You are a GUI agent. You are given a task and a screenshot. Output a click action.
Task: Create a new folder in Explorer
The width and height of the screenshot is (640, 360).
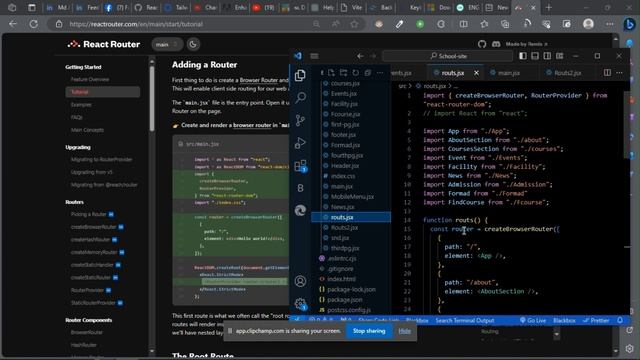[343, 73]
